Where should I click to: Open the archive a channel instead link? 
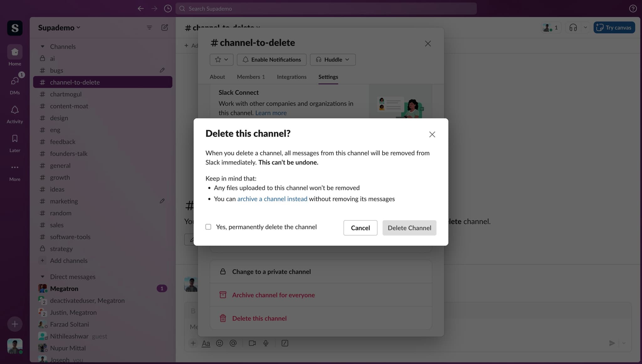point(272,199)
